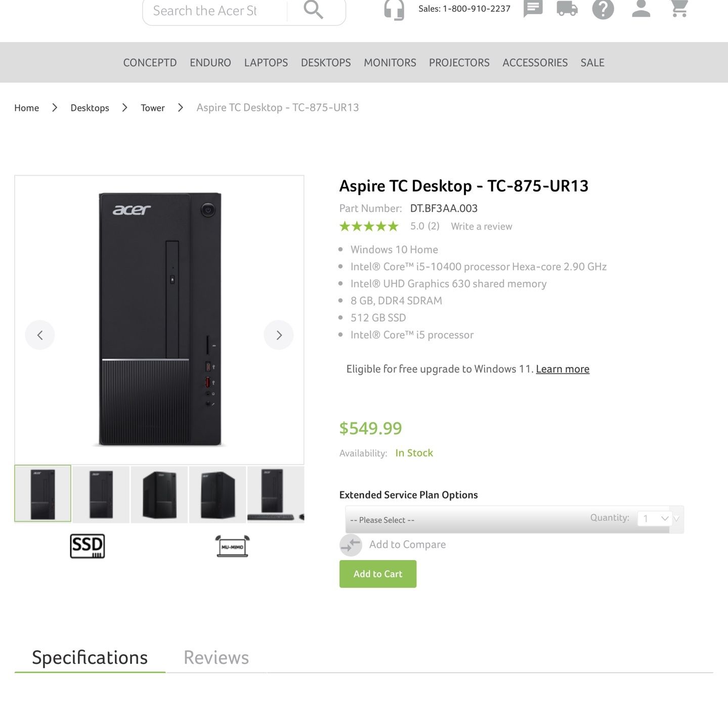This screenshot has width=728, height=728.
Task: Click the five-star rating
Action: 369,226
